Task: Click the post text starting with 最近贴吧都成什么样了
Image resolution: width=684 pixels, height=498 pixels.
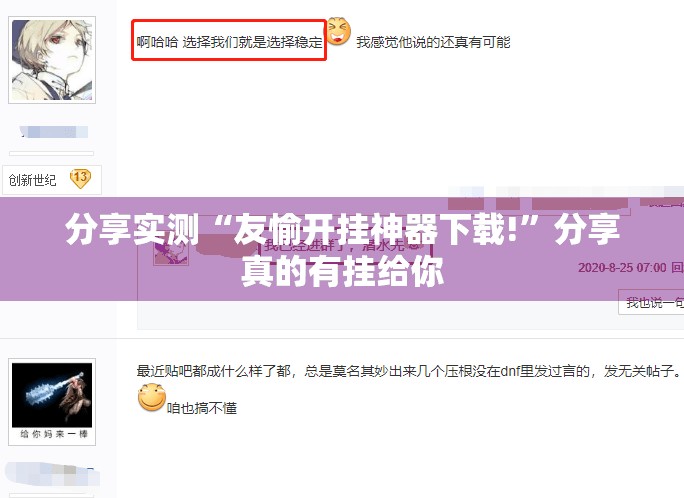Action: (409, 371)
